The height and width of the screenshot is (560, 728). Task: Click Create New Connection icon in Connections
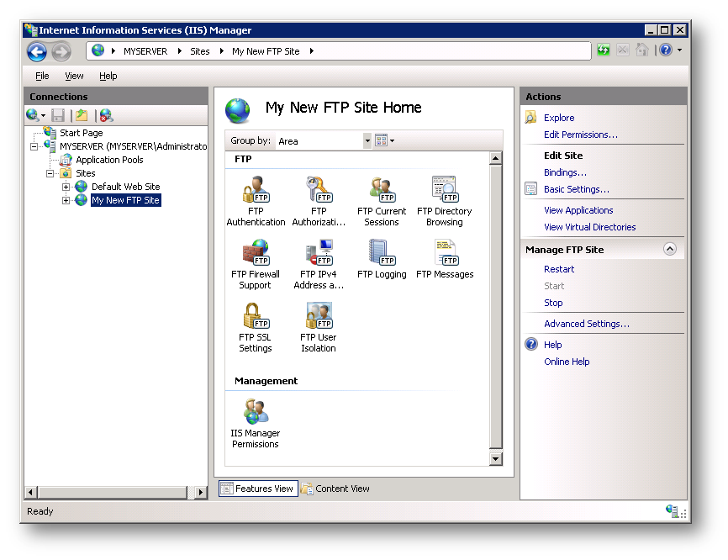point(33,114)
